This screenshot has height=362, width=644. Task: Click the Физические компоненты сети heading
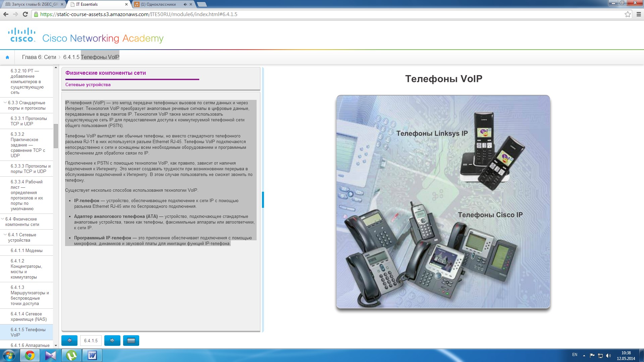point(106,73)
